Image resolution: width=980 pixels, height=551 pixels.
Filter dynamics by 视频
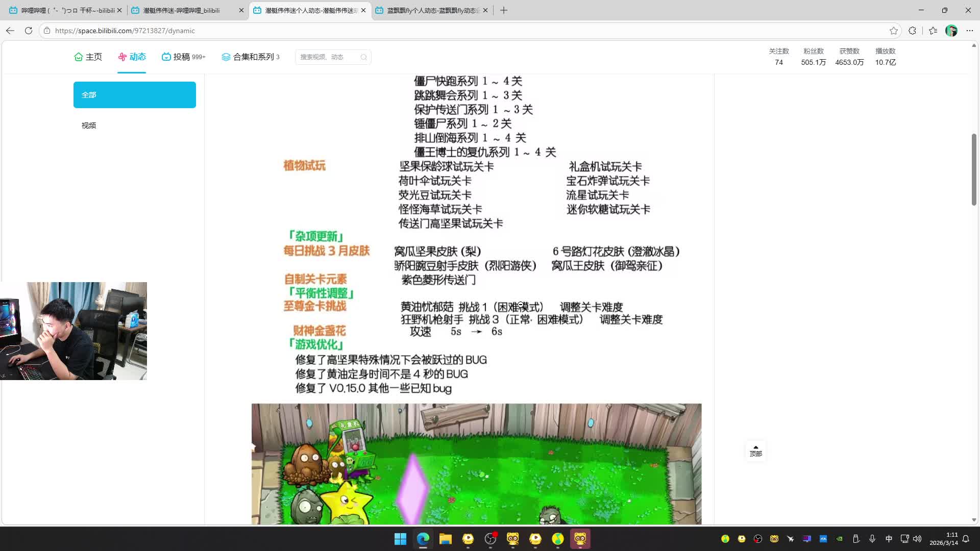click(x=89, y=126)
